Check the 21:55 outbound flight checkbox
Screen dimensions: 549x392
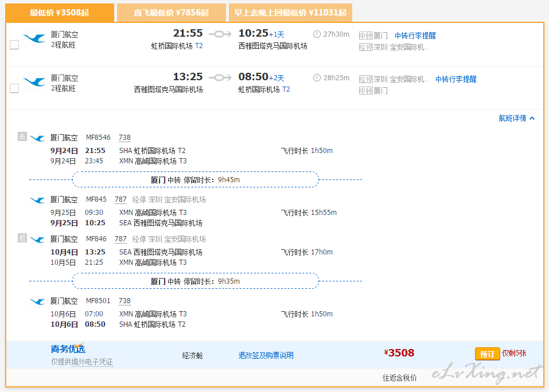point(14,45)
